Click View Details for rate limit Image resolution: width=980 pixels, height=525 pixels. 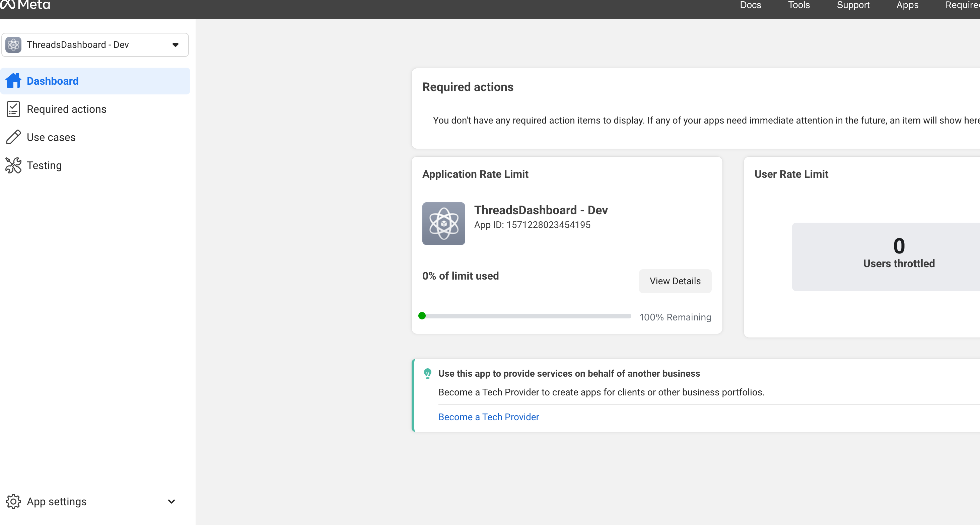[x=674, y=281]
